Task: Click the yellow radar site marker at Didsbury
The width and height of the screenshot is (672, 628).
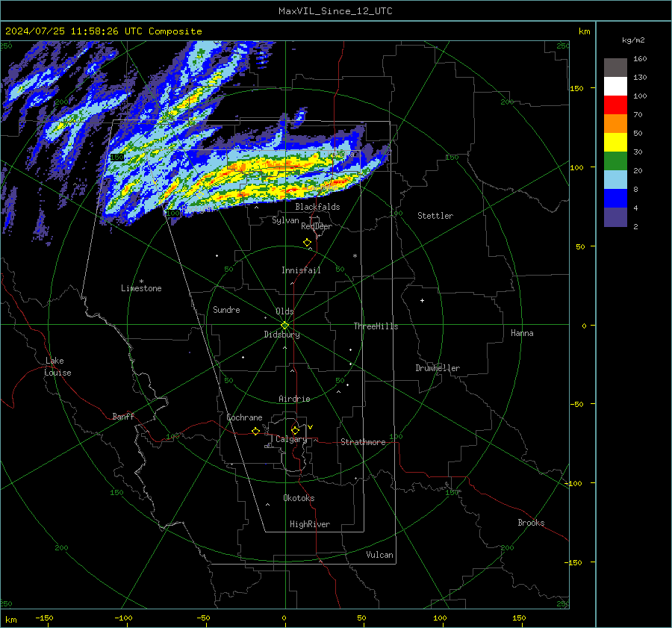Action: (x=285, y=325)
